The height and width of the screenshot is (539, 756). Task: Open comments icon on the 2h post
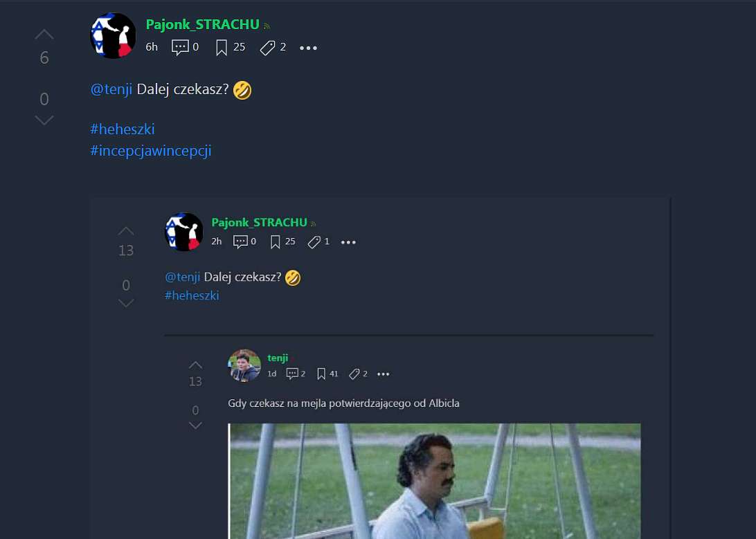point(241,241)
